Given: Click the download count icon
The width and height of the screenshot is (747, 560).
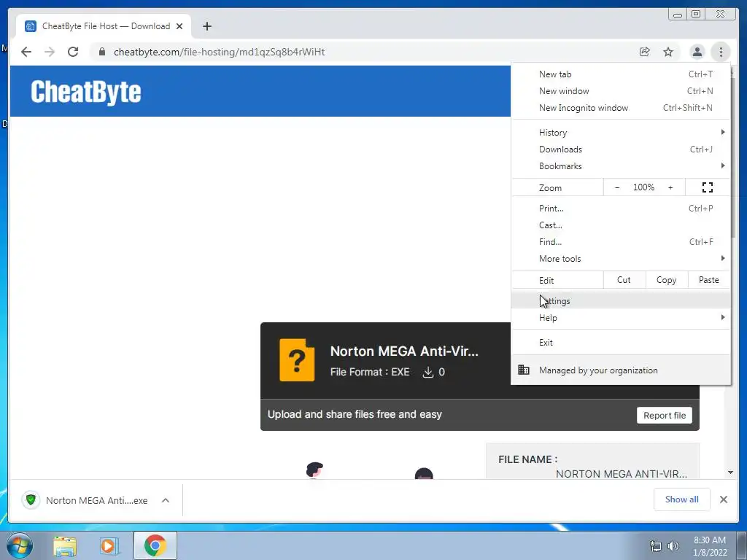Looking at the screenshot, I should click(x=427, y=373).
